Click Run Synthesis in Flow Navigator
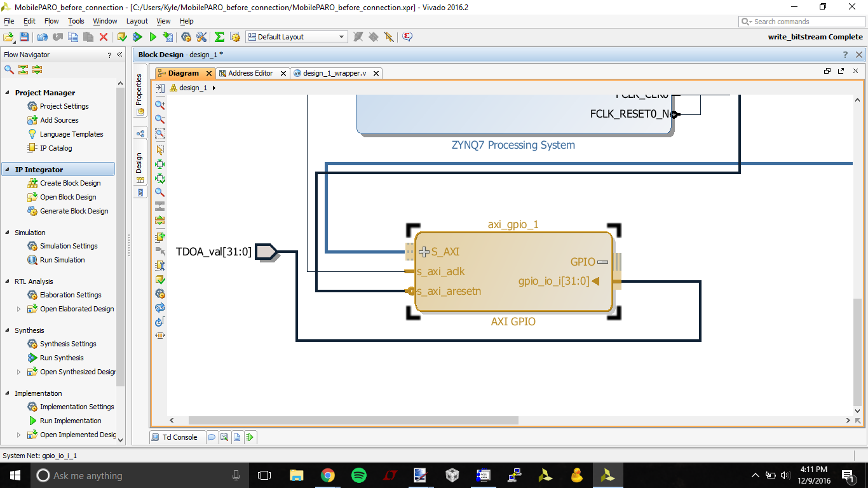Viewport: 868px width, 488px height. point(62,358)
